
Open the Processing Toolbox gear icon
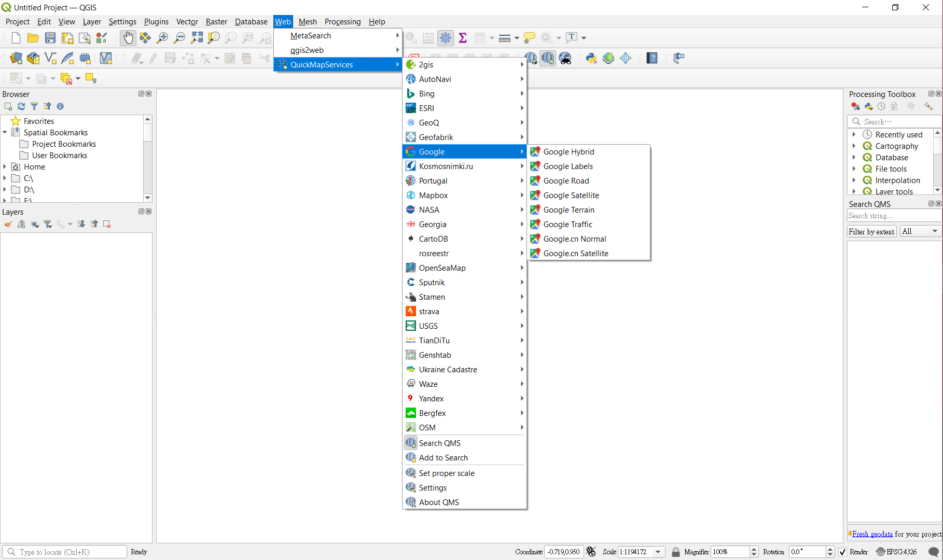(x=446, y=38)
